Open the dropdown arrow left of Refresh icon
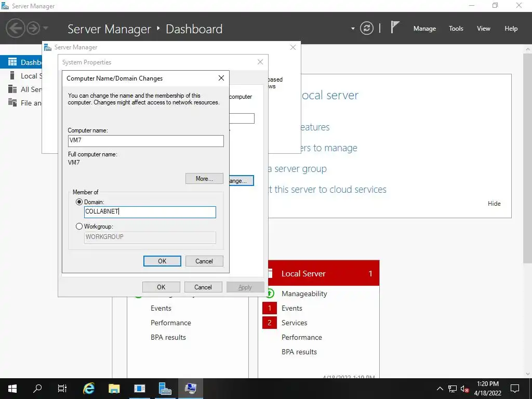This screenshot has width=532, height=399. pyautogui.click(x=353, y=29)
